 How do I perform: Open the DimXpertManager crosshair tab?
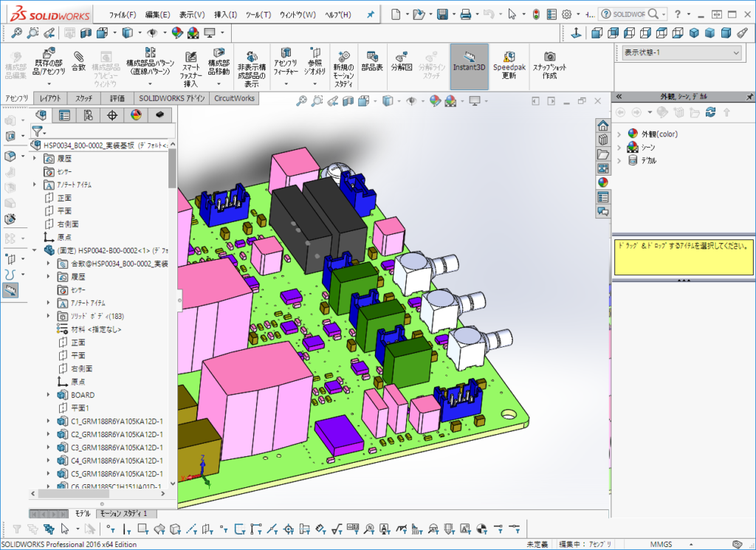(x=112, y=114)
